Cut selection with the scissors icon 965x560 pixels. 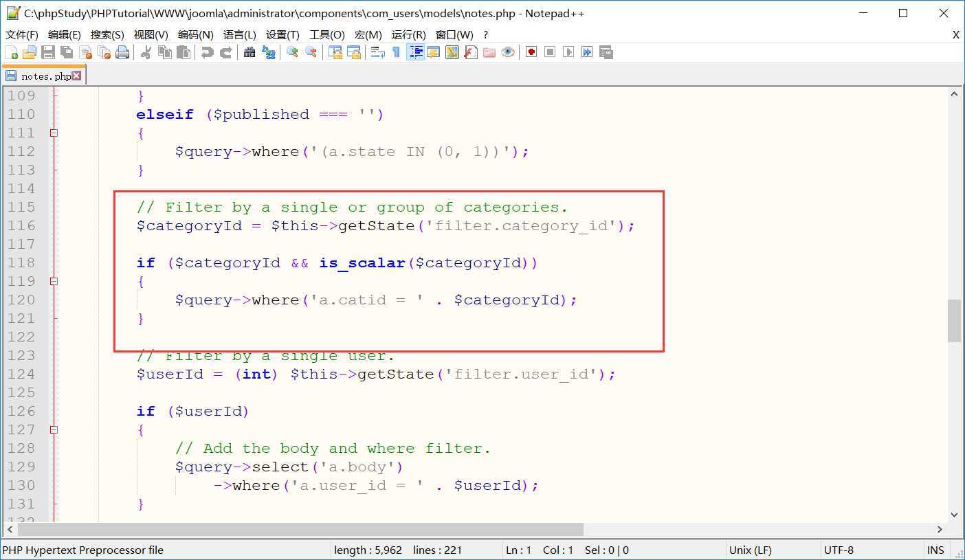pyautogui.click(x=146, y=52)
